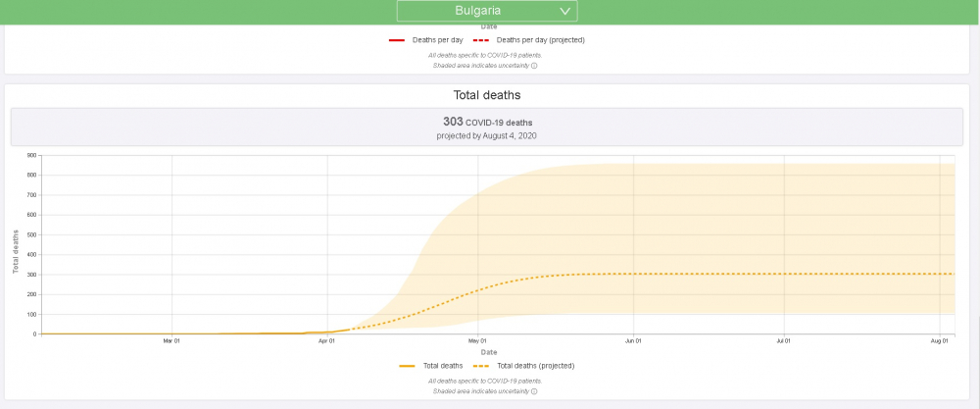The image size is (980, 409).
Task: Click 'All deaths specific to COVID-19 patients' note below Total deaths chart
Action: [x=485, y=381]
